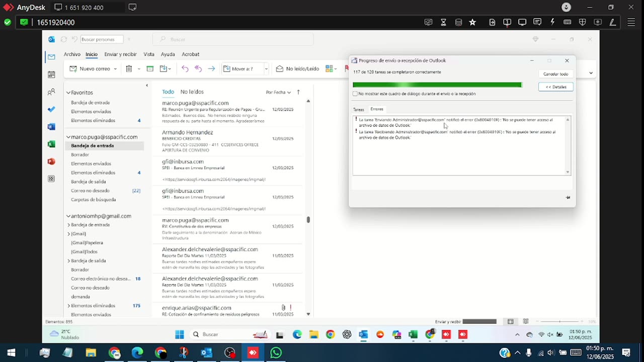This screenshot has width=644, height=362.
Task: Check 'No mostrar este cuadro de diálogo' checkbox
Action: (355, 94)
